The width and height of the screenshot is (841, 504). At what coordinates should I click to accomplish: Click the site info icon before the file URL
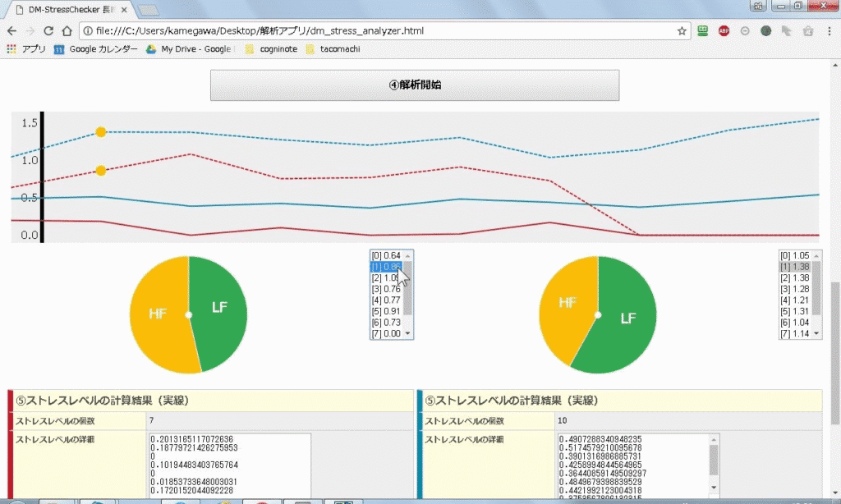86,30
